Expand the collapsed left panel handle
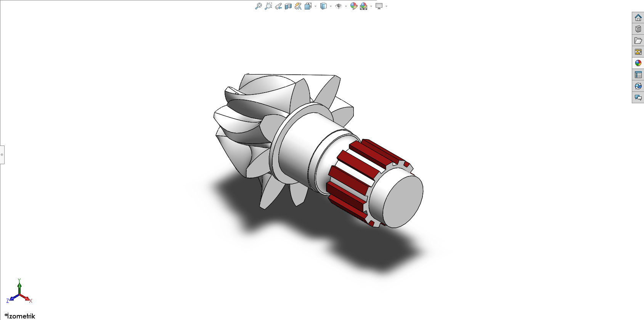This screenshot has height=320, width=644. tap(2, 155)
